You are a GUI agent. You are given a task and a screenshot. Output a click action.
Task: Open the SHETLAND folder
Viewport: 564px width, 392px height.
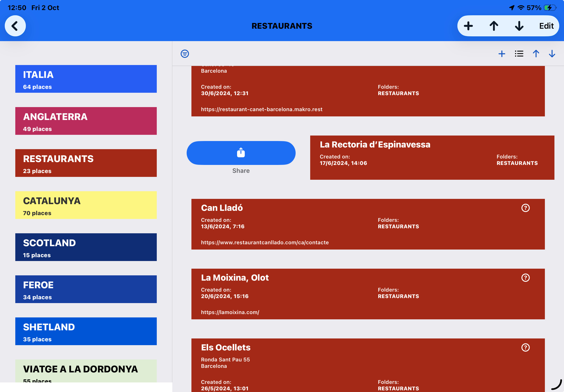point(86,331)
